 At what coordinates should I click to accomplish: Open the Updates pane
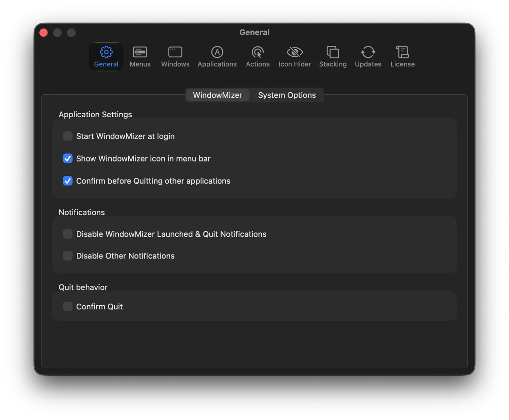tap(368, 57)
